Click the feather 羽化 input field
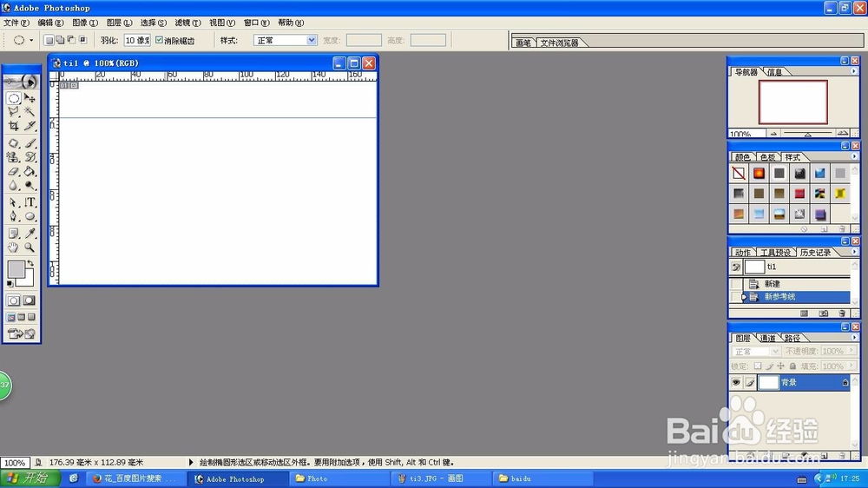Screen dimensions: 868x488 (137, 41)
